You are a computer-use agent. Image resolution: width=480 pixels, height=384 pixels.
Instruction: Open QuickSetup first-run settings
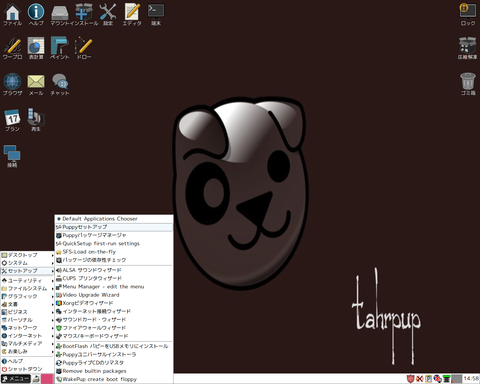(114, 244)
